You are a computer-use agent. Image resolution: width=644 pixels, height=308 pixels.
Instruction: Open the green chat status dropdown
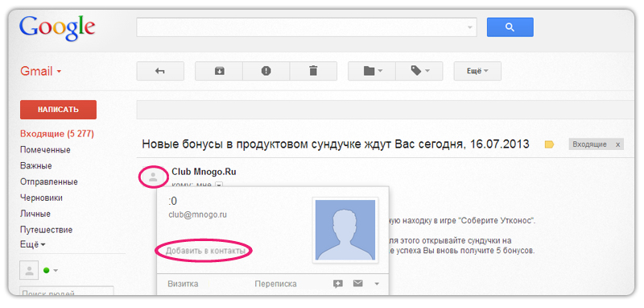click(x=51, y=271)
